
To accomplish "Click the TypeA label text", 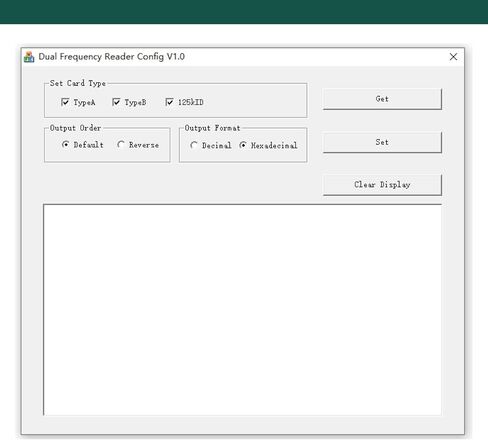I will (x=84, y=102).
